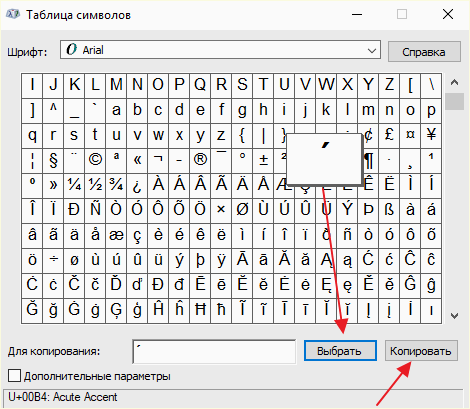Pick the division ÷ sign cell
The width and height of the screenshot is (470, 409).
click(53, 261)
